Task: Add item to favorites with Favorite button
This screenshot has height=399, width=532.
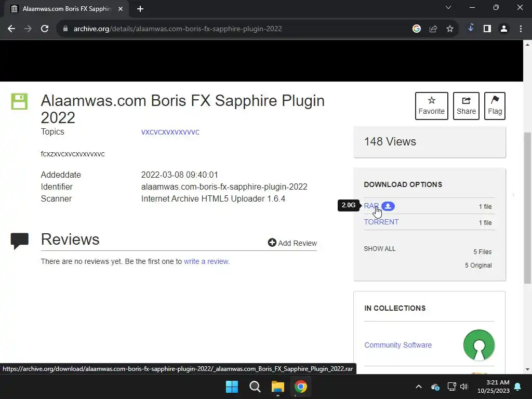Action: (x=432, y=106)
